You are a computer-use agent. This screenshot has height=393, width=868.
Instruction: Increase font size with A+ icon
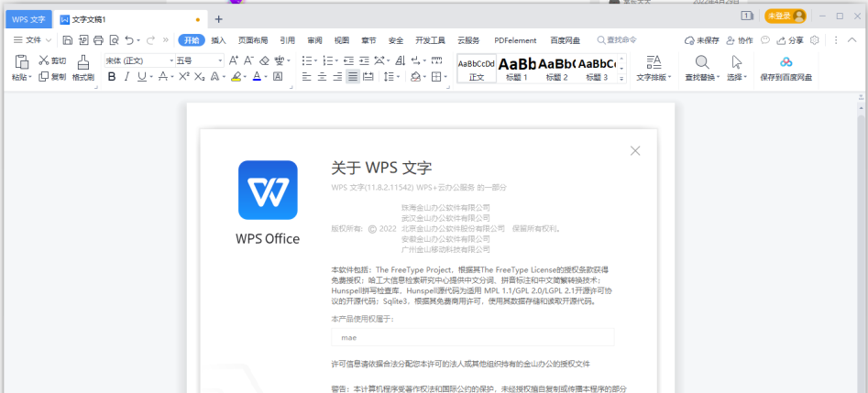(x=234, y=60)
